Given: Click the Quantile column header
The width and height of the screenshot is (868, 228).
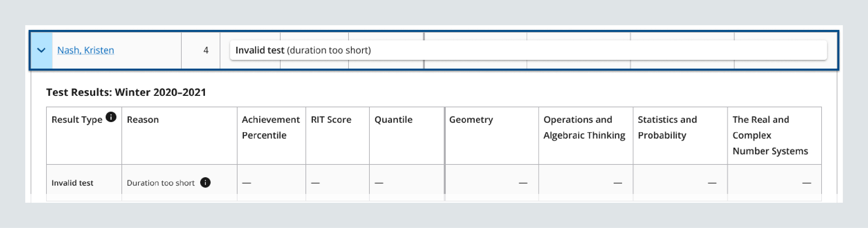Looking at the screenshot, I should click(x=393, y=119).
